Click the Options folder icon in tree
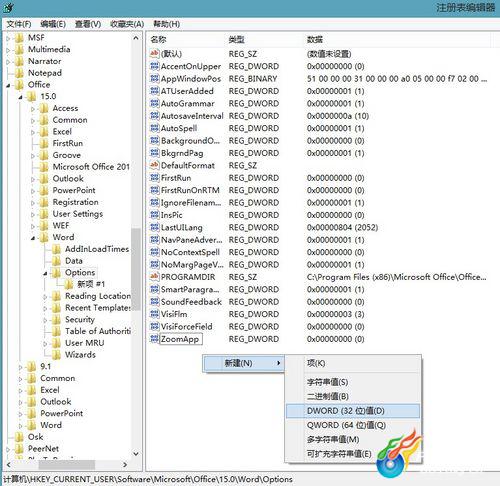Viewport: 500px width, 486px height. click(56, 272)
